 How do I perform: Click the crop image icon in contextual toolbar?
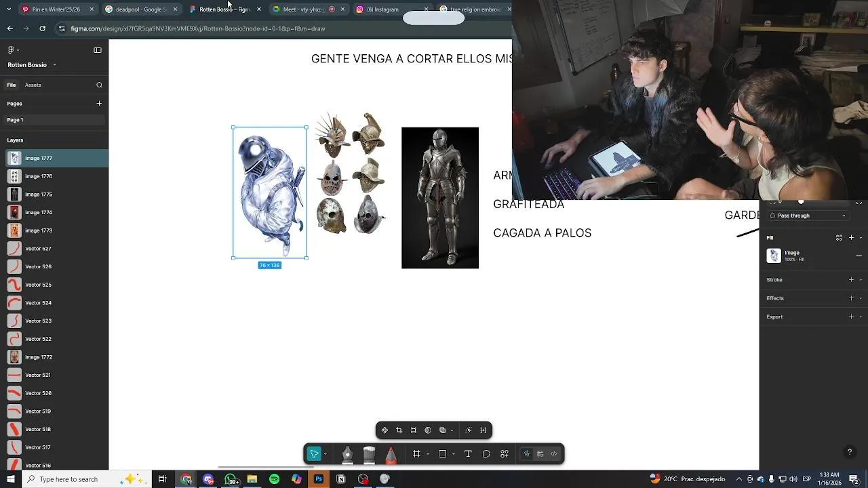(x=399, y=430)
